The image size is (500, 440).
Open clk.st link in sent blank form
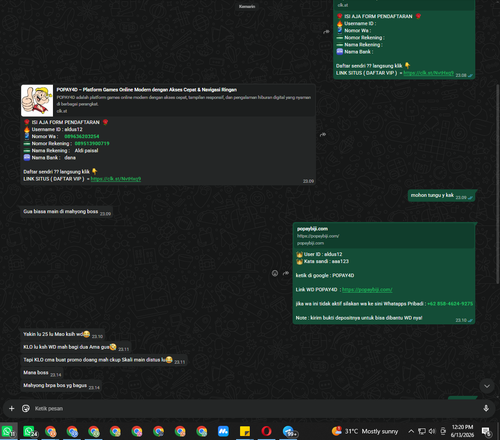point(428,73)
